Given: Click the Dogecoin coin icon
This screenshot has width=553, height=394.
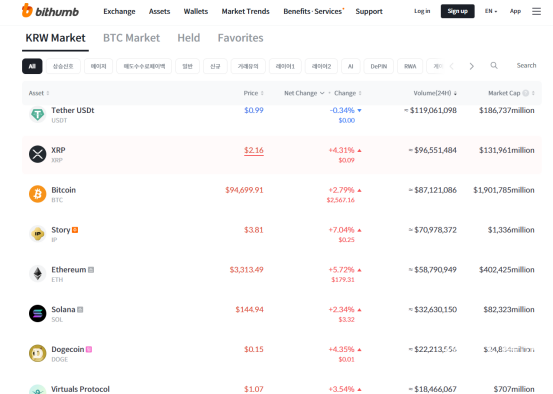Looking at the screenshot, I should (x=37, y=353).
